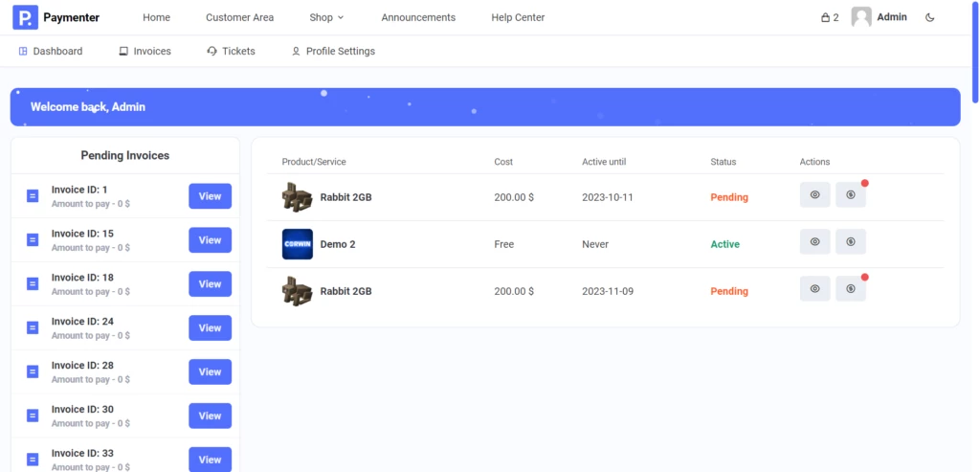View details eye icon for Demo 2
Screen dimensions: 980x472
pyautogui.click(x=814, y=242)
